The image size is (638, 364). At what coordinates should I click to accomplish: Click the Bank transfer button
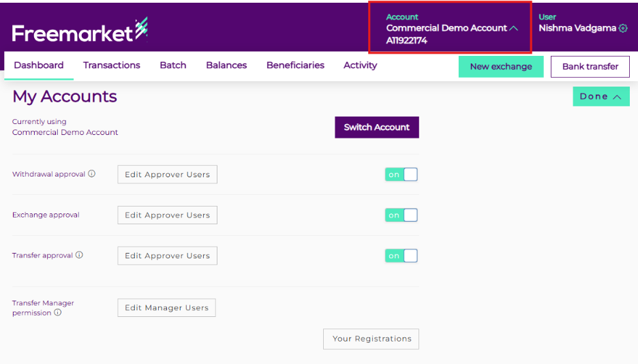(590, 67)
